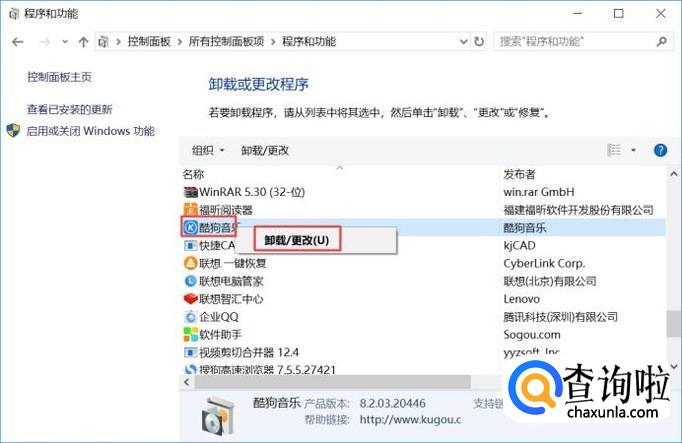The height and width of the screenshot is (443, 682).
Task: Click the 联想电脑管家 icon
Action: [x=190, y=282]
